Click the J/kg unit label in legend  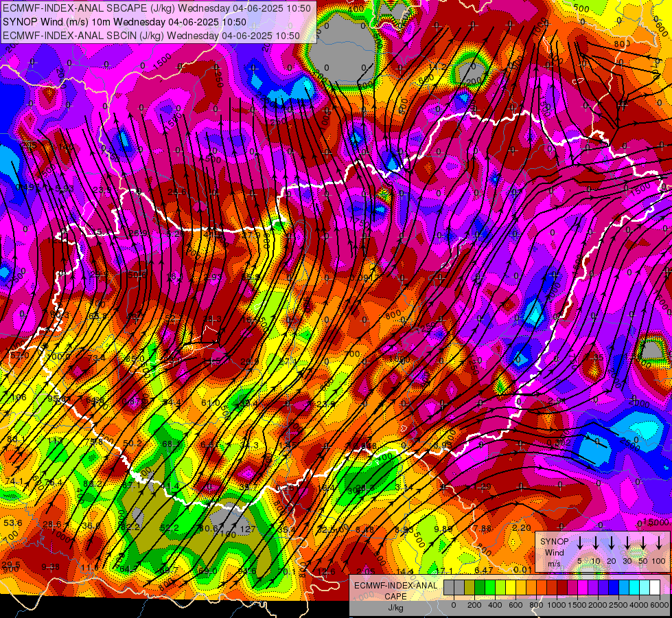pyautogui.click(x=395, y=608)
